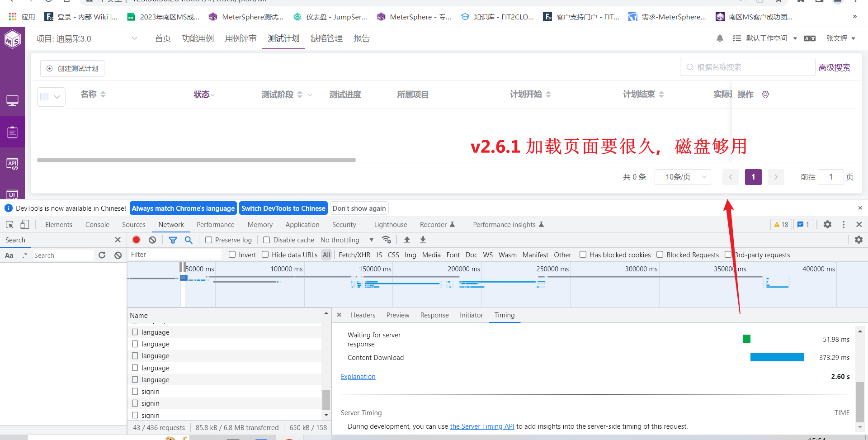
Task: Check the Invert filter checkbox
Action: (x=232, y=255)
